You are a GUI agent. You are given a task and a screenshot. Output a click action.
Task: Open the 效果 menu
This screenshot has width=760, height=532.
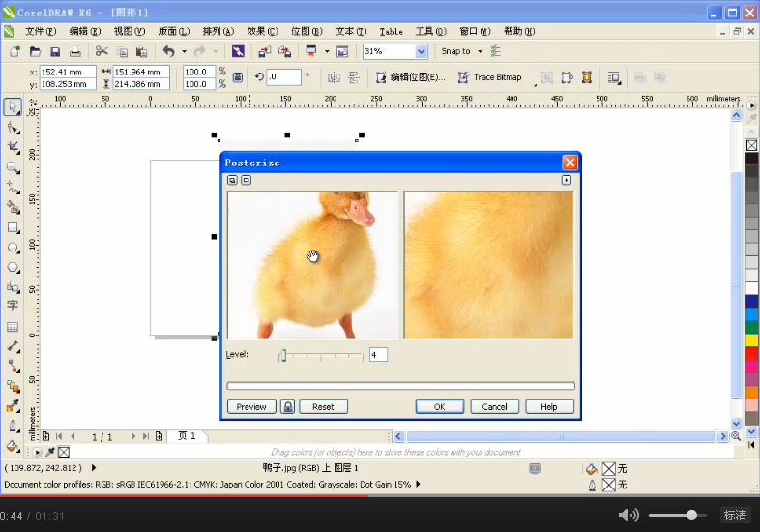[x=262, y=32]
